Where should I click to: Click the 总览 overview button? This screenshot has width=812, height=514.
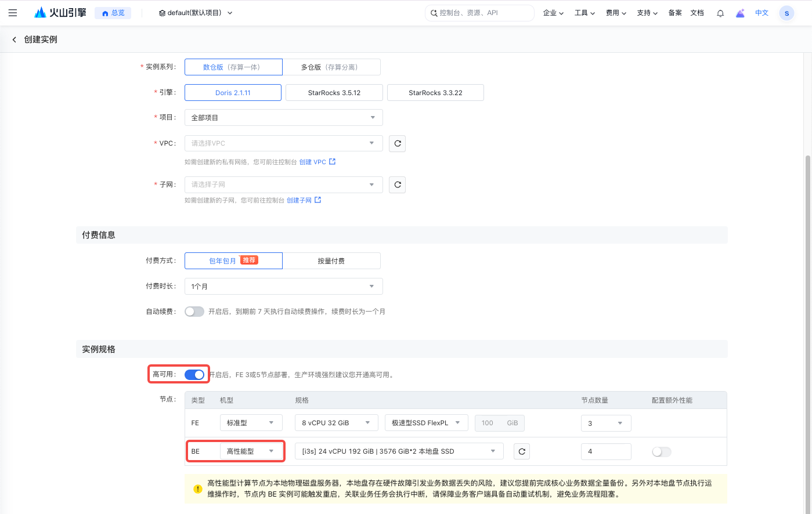113,13
